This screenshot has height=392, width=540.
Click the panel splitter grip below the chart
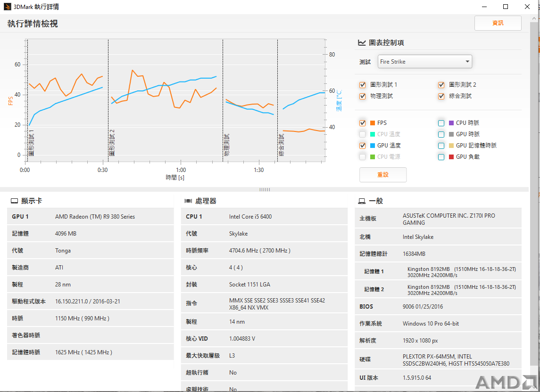265,189
